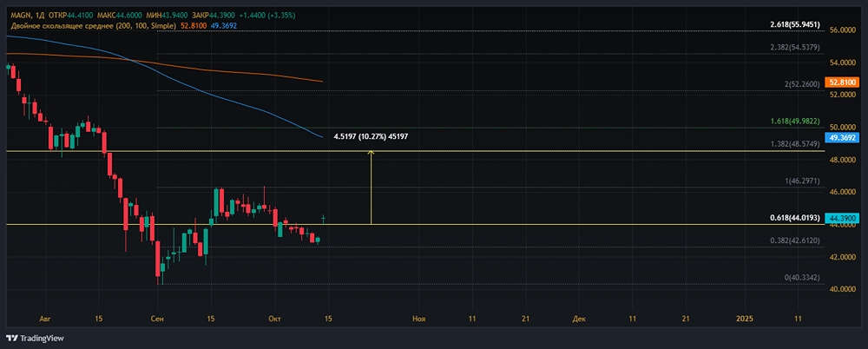Select the 2.618(55.9451) Fibonacci label

click(795, 25)
